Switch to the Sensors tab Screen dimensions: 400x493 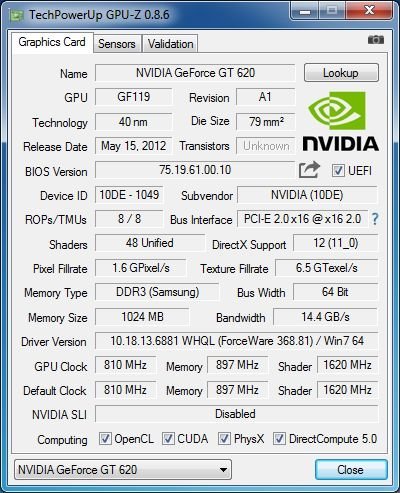coord(117,44)
